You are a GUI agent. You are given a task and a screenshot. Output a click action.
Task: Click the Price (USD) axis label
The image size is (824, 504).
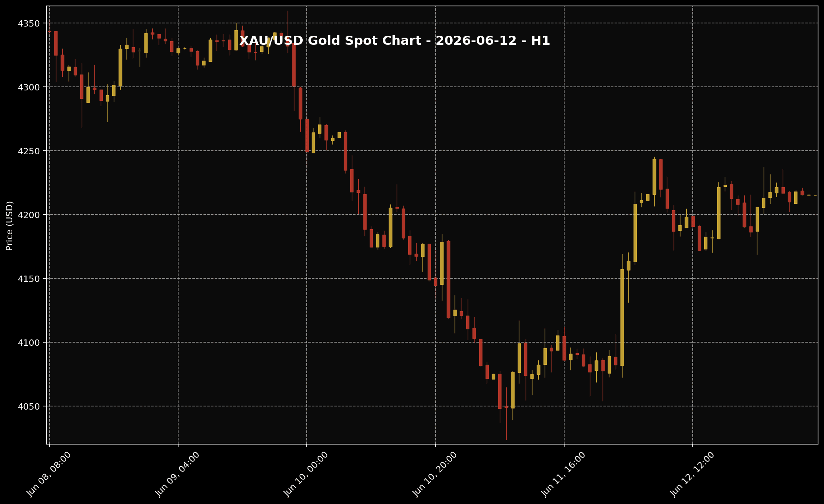(x=10, y=226)
